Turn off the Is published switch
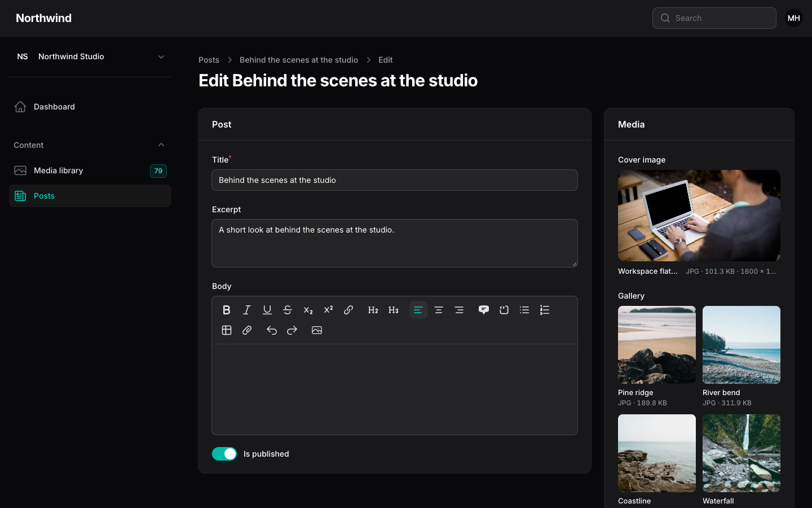This screenshot has height=508, width=812. click(x=224, y=454)
